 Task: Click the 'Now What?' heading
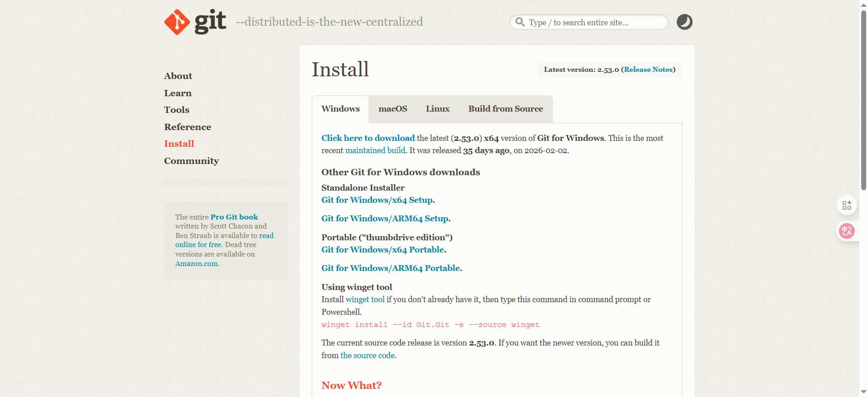point(351,385)
